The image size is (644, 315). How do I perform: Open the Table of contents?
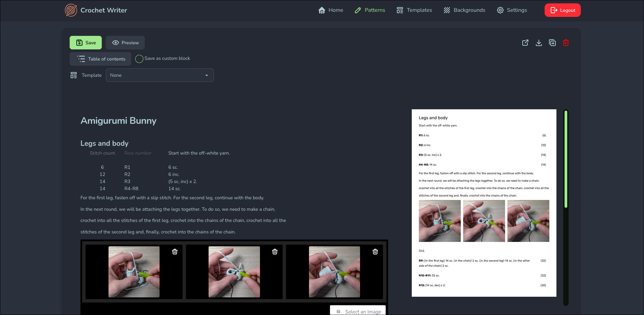[100, 59]
